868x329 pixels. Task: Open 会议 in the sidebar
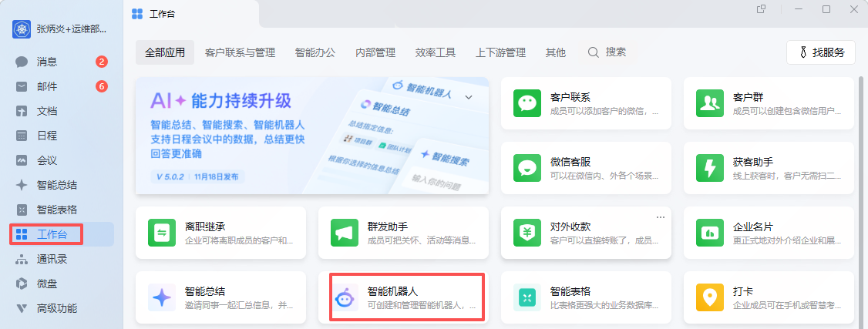(x=62, y=161)
